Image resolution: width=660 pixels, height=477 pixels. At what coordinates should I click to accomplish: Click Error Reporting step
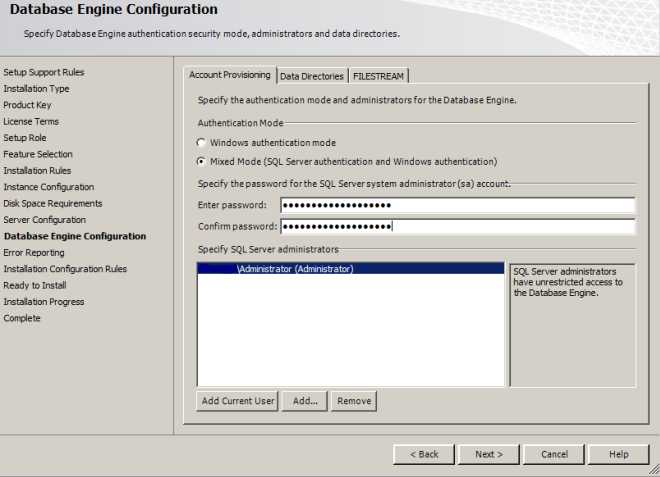click(34, 253)
